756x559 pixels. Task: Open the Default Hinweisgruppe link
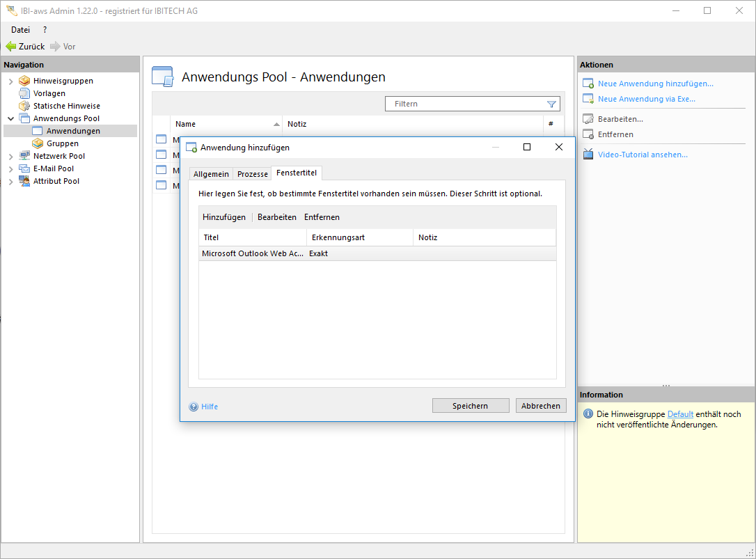[680, 414]
